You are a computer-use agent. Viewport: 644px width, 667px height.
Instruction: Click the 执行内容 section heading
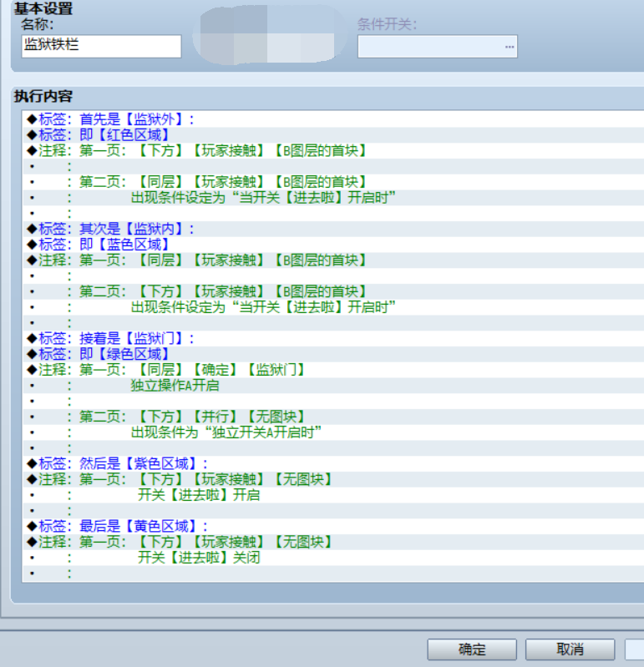[x=43, y=96]
